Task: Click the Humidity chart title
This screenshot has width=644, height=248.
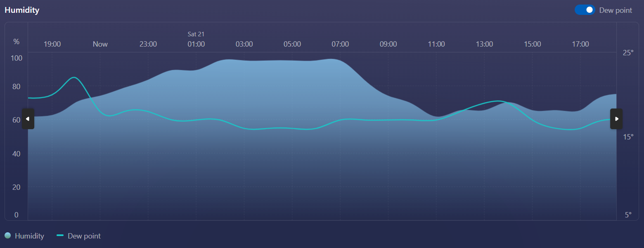Action: click(x=22, y=10)
